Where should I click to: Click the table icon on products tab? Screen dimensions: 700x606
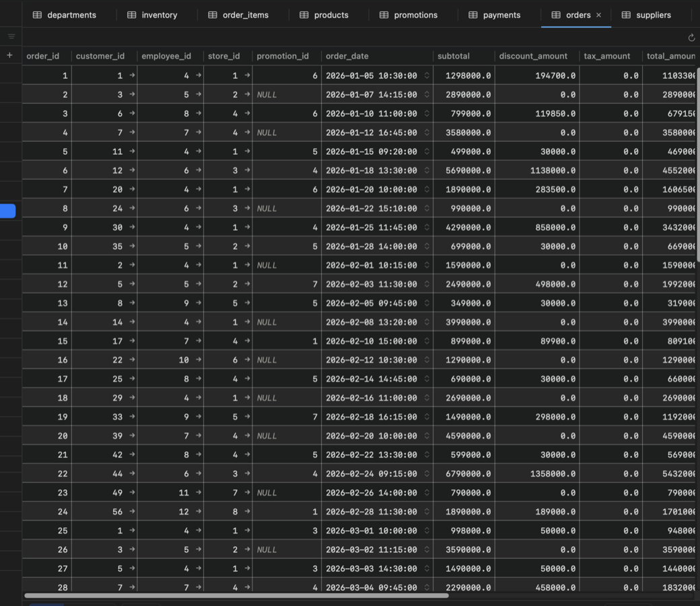coord(304,15)
